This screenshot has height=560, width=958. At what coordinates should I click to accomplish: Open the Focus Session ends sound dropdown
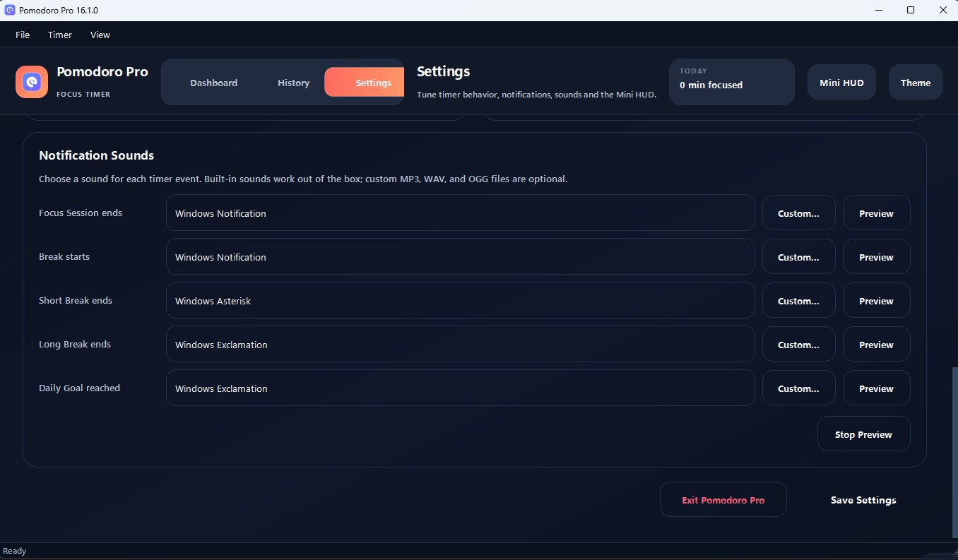(x=461, y=213)
